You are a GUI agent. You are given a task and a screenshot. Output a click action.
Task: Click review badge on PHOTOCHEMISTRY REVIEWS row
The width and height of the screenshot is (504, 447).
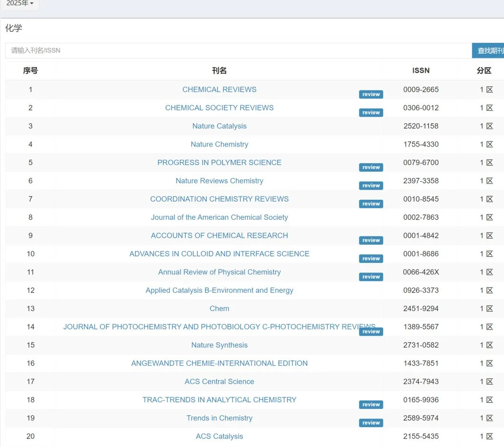(371, 331)
